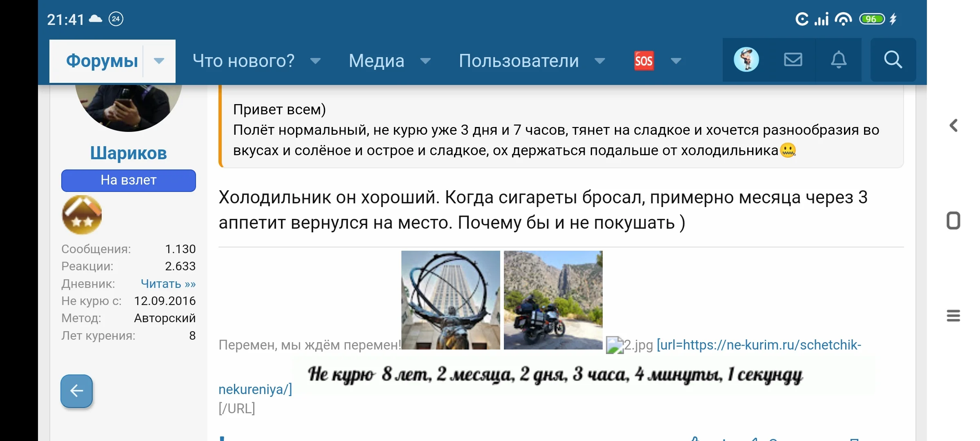Click the blue back arrow button
The width and height of the screenshot is (980, 441).
click(76, 391)
